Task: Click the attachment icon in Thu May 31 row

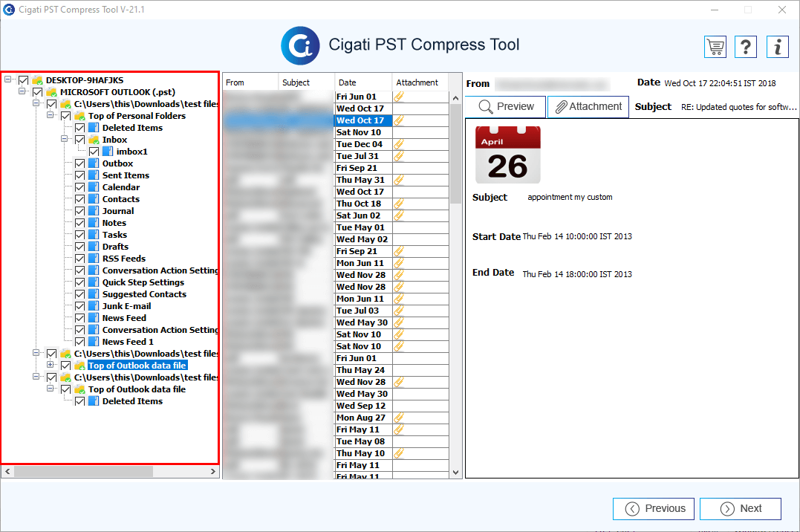Action: tap(398, 180)
